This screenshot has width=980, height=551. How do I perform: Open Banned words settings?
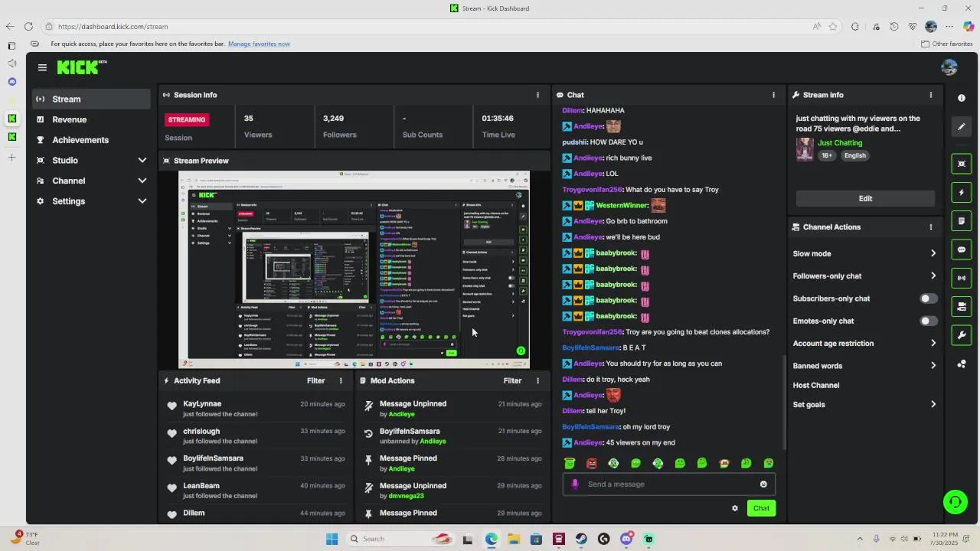point(865,366)
